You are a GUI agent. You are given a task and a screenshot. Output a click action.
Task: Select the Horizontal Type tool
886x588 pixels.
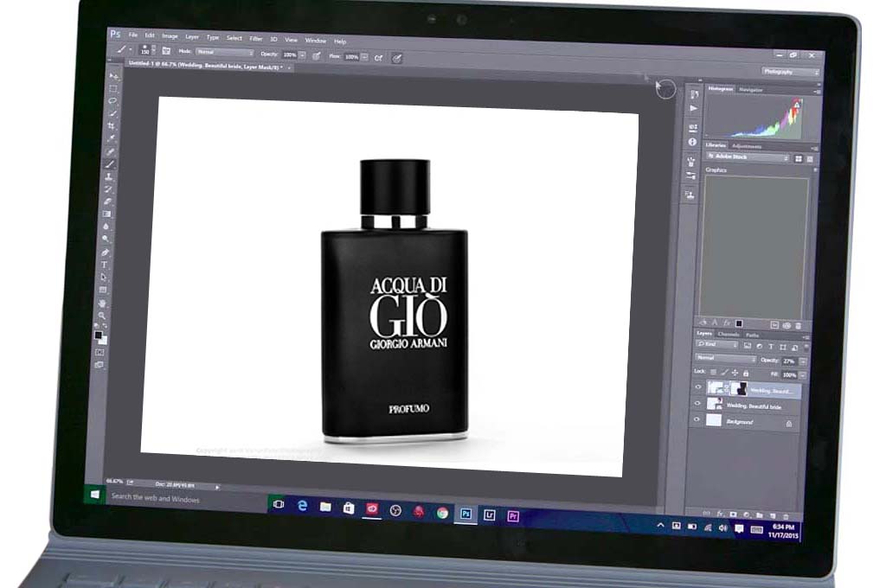[x=104, y=265]
